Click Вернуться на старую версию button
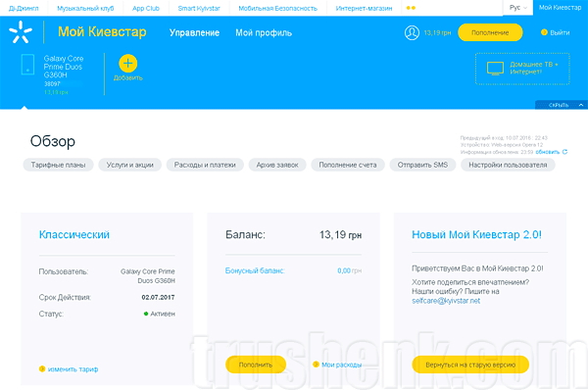 [x=470, y=365]
